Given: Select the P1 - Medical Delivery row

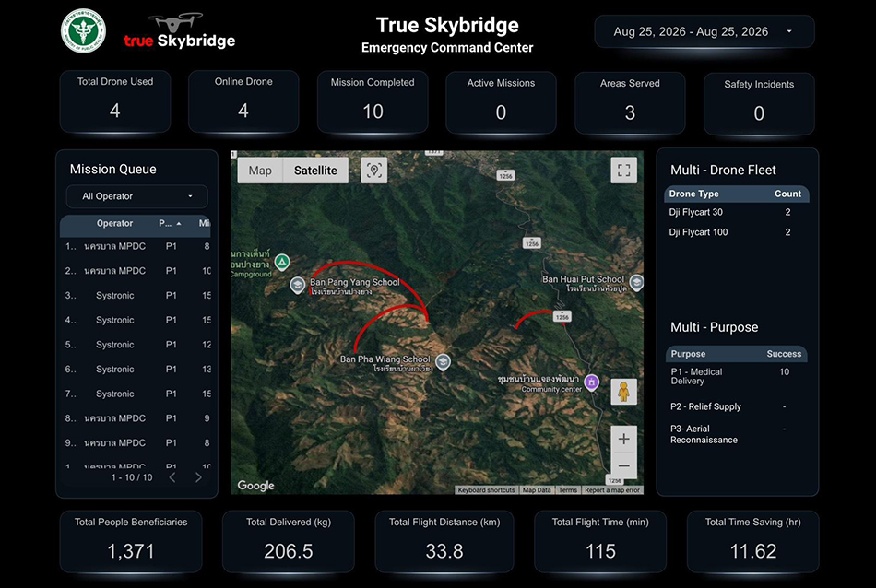Looking at the screenshot, I should [x=737, y=376].
